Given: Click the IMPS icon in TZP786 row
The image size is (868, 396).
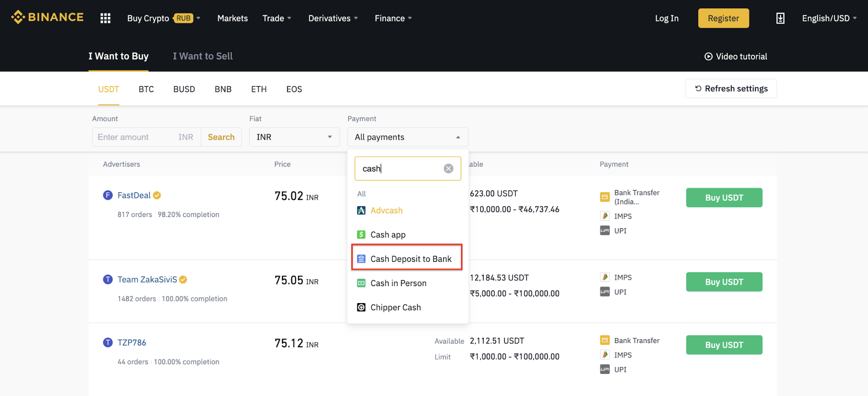Looking at the screenshot, I should point(605,355).
